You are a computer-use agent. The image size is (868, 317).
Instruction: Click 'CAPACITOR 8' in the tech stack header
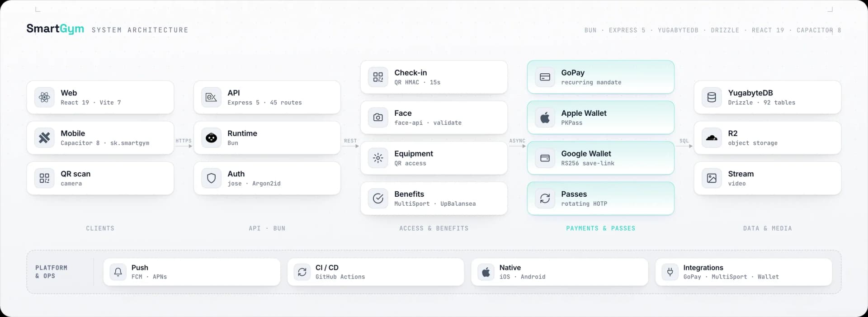click(x=819, y=30)
